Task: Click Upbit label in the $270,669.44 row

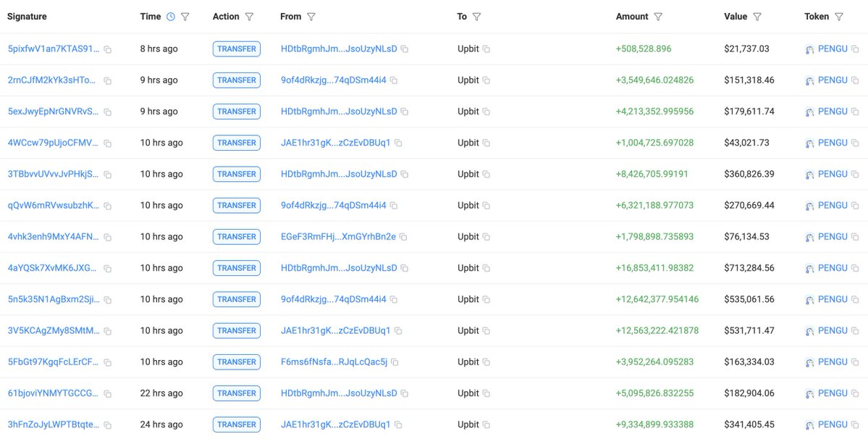Action: coord(468,205)
